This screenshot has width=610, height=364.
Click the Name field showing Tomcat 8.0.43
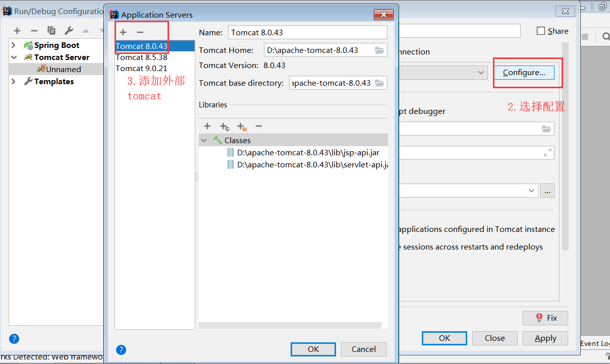pyautogui.click(x=308, y=32)
